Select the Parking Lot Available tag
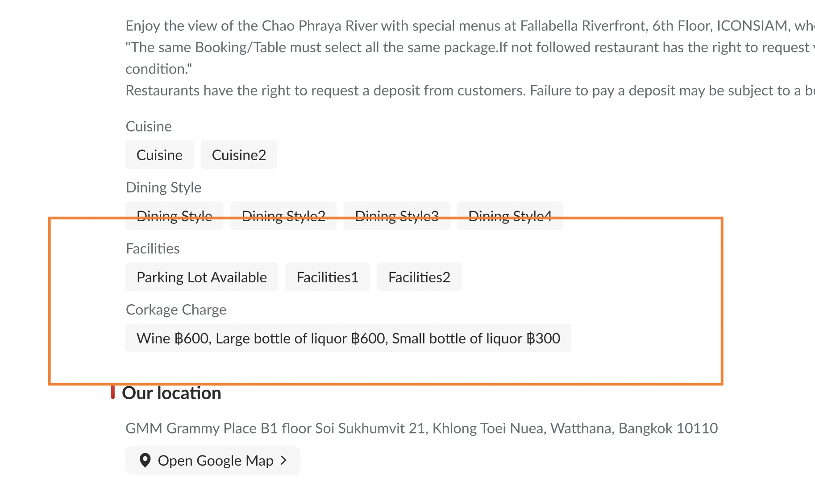This screenshot has width=815, height=504. (202, 277)
